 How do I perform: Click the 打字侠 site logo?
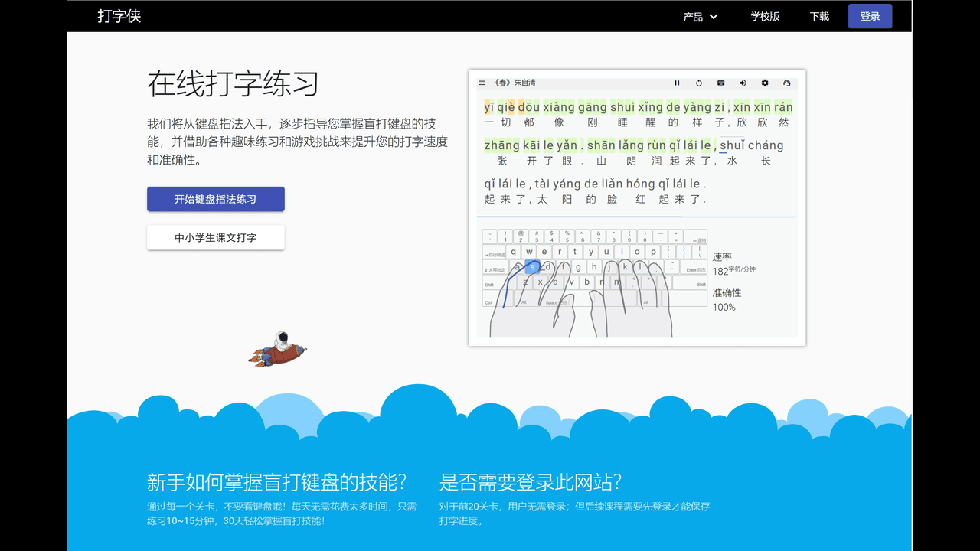119,16
